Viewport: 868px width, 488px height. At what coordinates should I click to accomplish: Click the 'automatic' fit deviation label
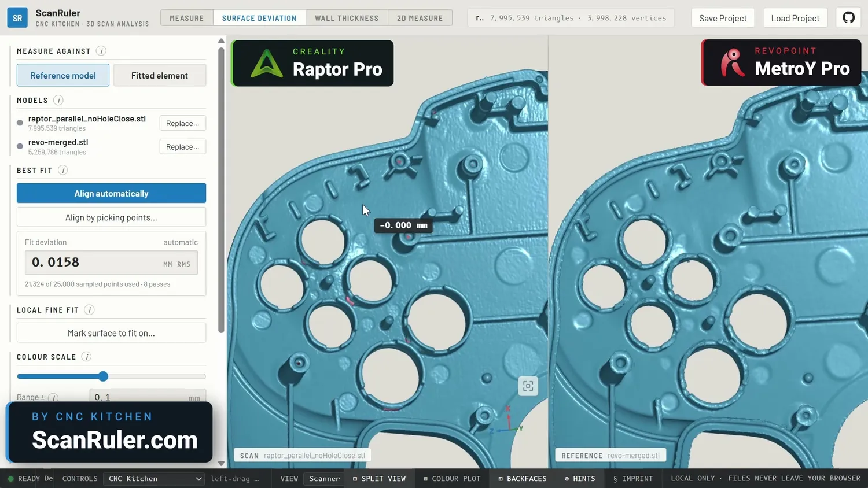pyautogui.click(x=181, y=242)
